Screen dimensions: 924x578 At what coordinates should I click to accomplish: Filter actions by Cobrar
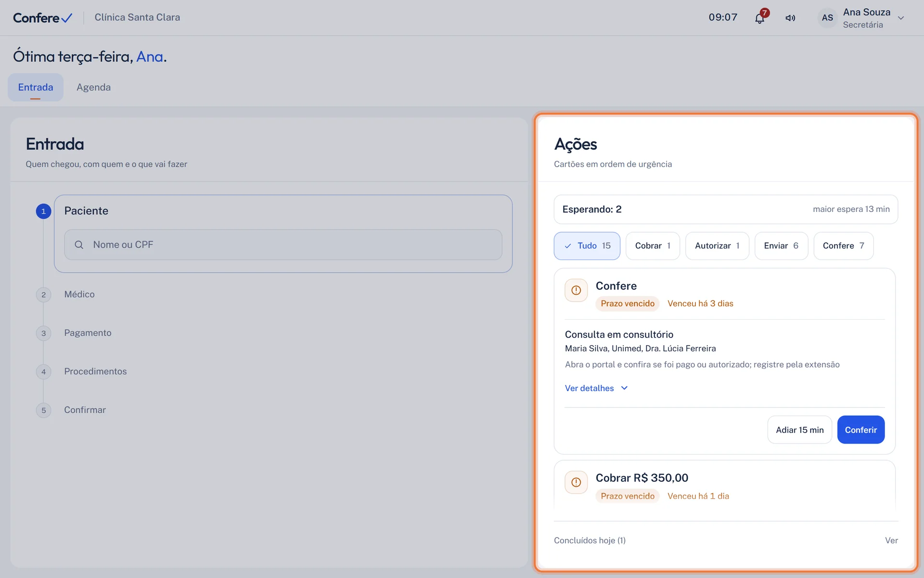tap(653, 246)
